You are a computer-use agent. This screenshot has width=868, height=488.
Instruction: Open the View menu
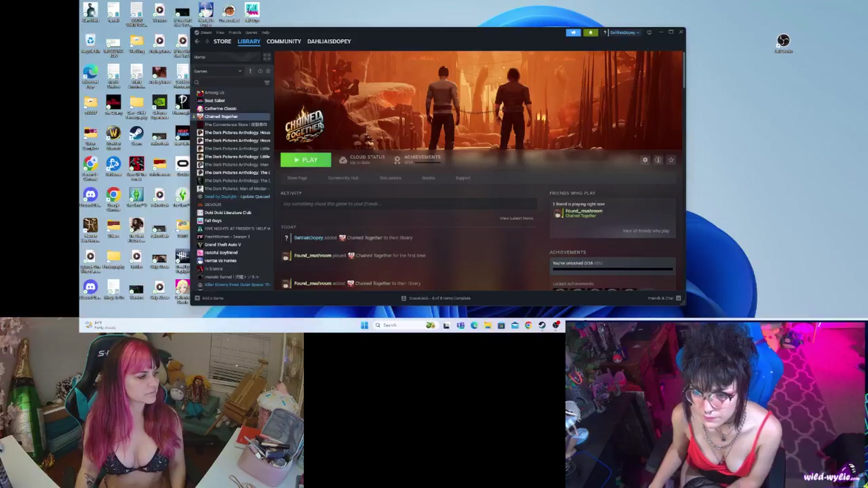click(x=220, y=33)
